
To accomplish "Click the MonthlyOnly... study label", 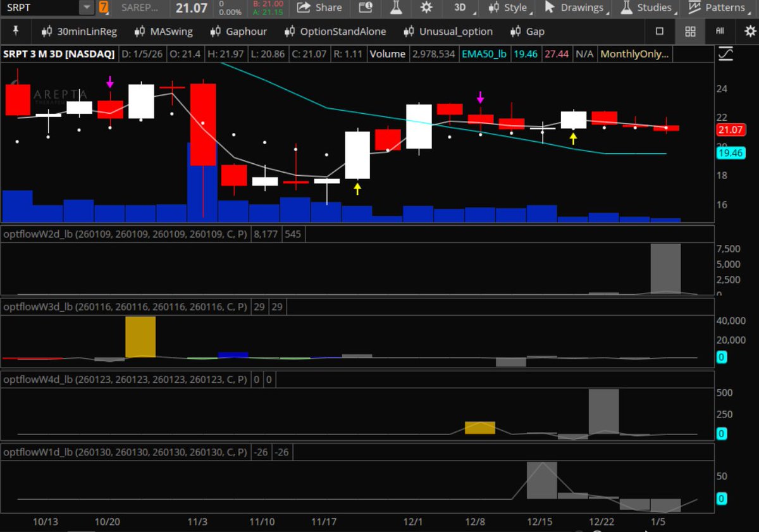I will (634, 54).
